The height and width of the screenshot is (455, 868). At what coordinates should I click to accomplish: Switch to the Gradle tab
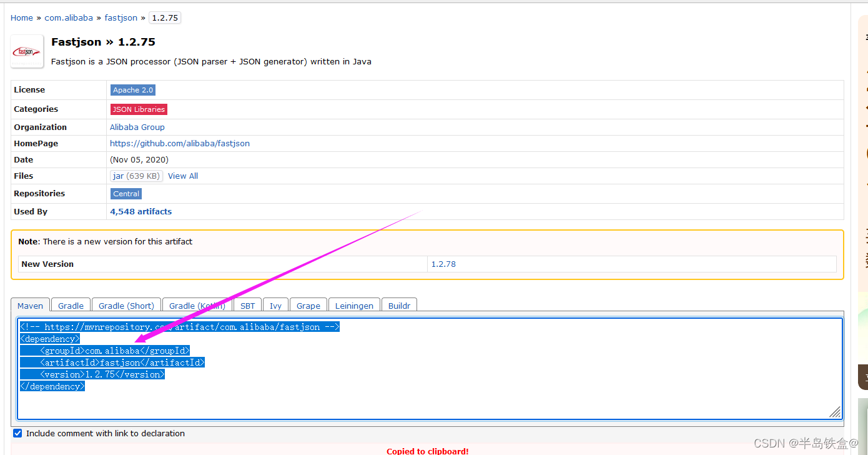pos(71,306)
